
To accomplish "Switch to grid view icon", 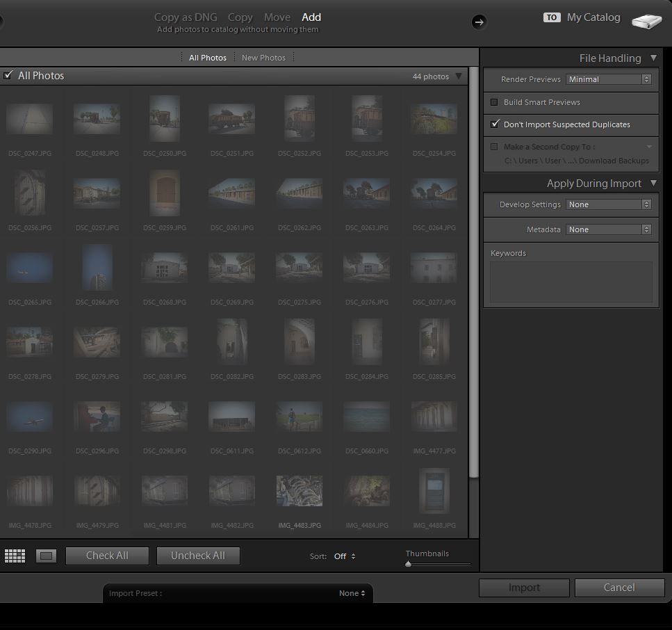I will [15, 556].
